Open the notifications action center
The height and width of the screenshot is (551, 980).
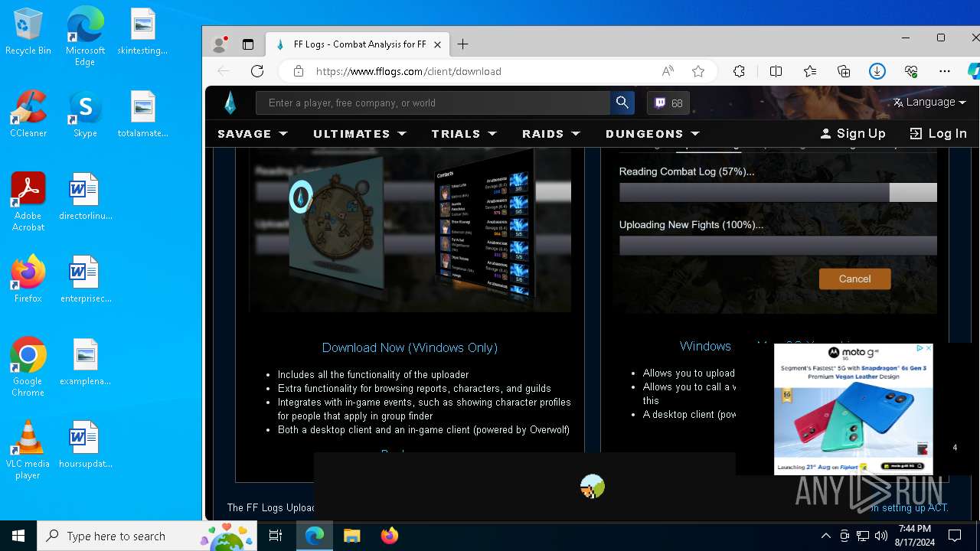pyautogui.click(x=955, y=536)
